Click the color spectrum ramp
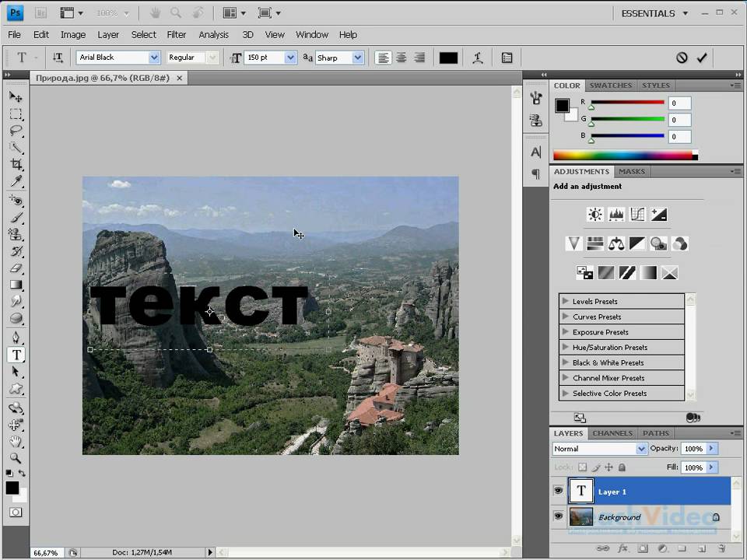Image resolution: width=747 pixels, height=560 pixels. pos(626,156)
